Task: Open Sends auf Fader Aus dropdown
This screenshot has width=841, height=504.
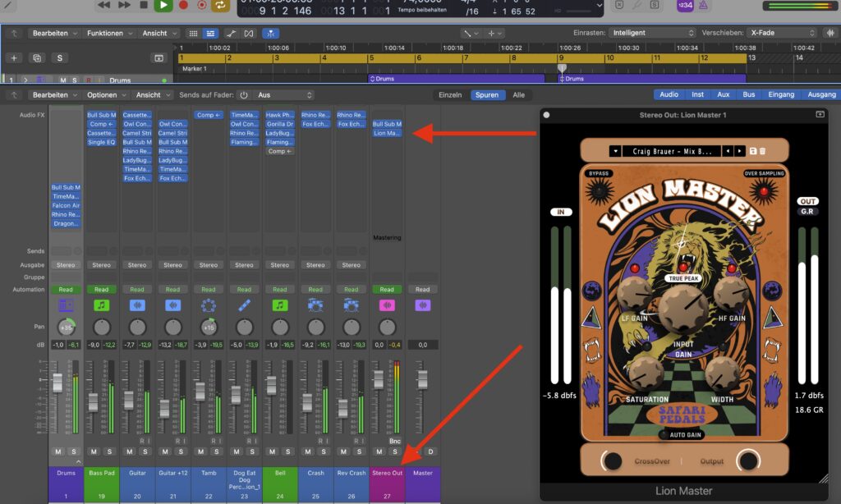Action: pos(284,95)
